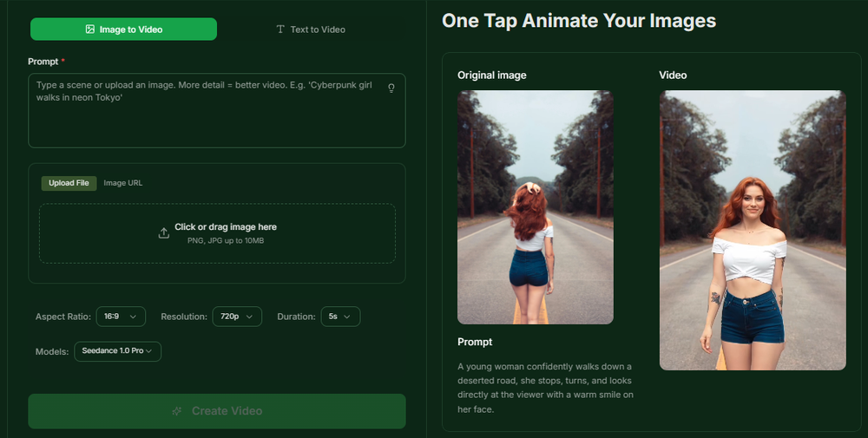
Task: Open the Aspect Ratio 16:9 dropdown
Action: coord(121,317)
